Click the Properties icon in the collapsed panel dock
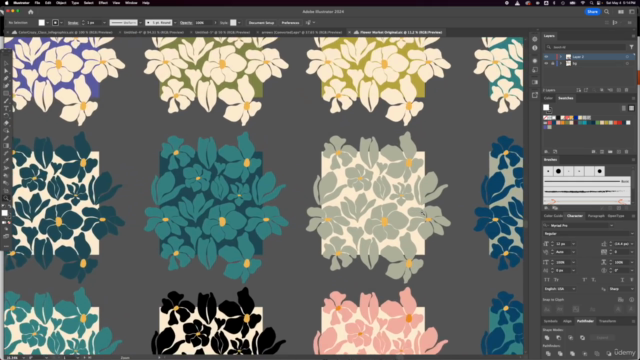Viewport: 640px width, 360px height. point(535,39)
